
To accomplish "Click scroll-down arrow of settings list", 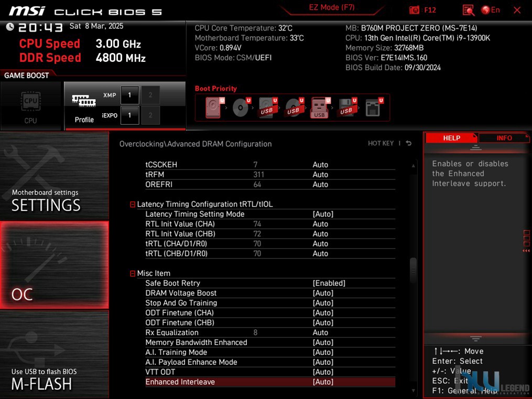I will tap(413, 391).
